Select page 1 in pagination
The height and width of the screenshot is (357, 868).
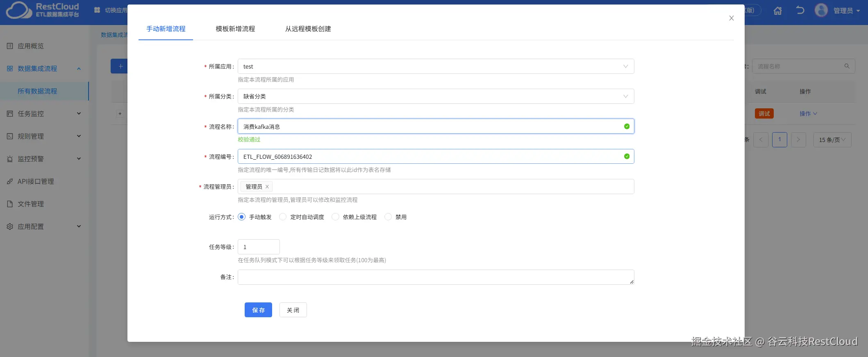point(779,140)
